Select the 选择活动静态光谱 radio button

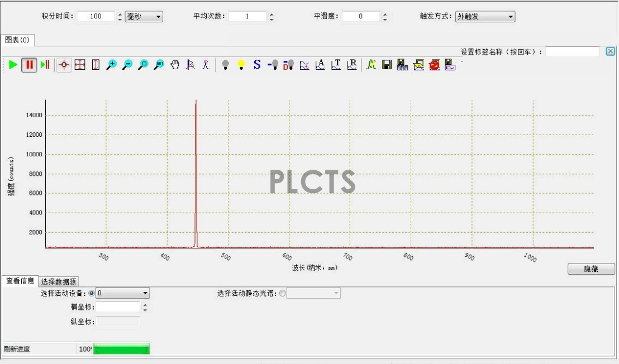(x=282, y=293)
